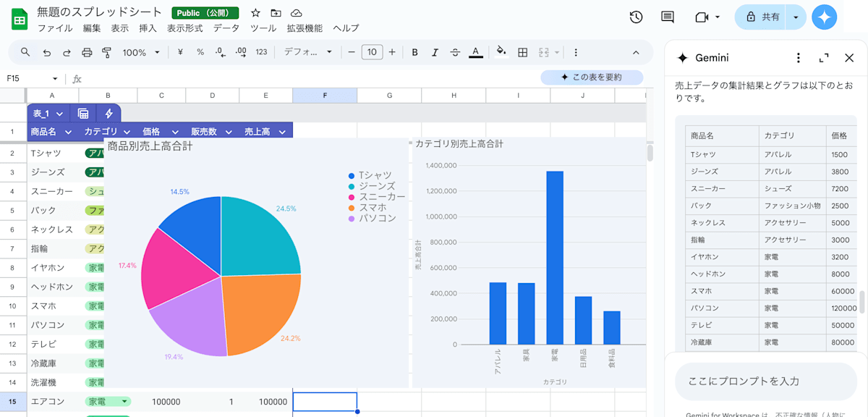This screenshot has width=868, height=417.
Task: Collapse the toolbar with the up chevron
Action: 636,52
